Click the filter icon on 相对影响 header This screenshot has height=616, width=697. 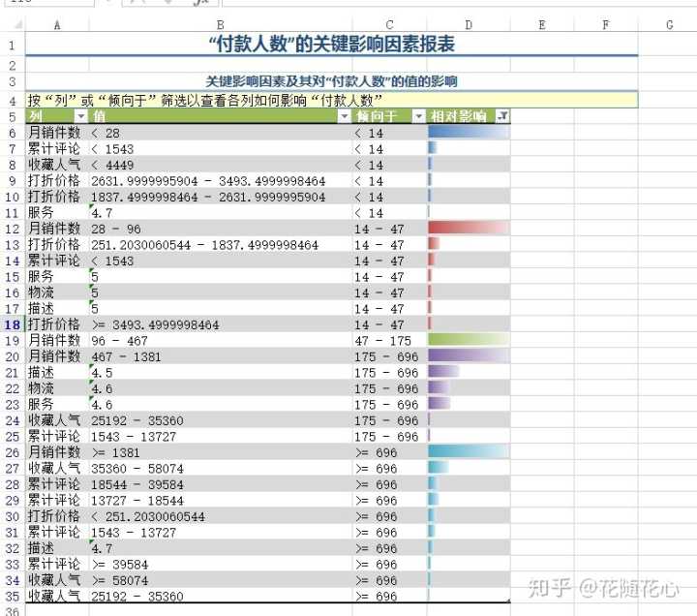[x=500, y=116]
